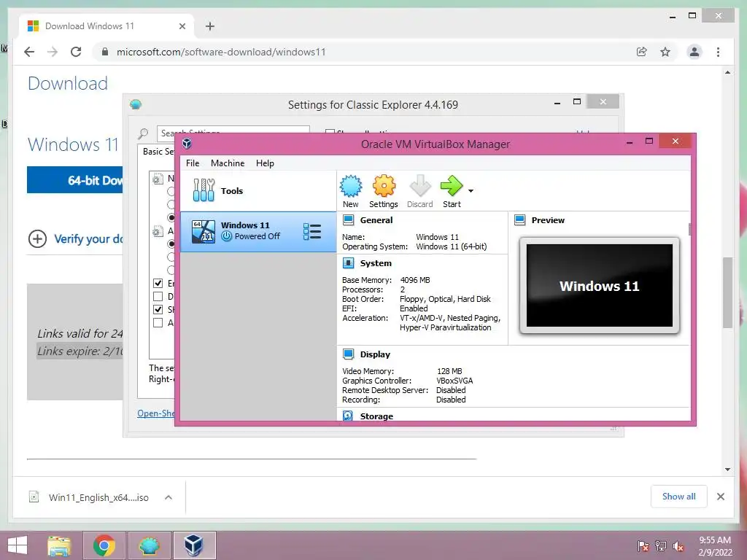Toggle the first unchecked Classic Explorer checkbox
Viewport: 747px width, 560px height.
click(x=158, y=296)
